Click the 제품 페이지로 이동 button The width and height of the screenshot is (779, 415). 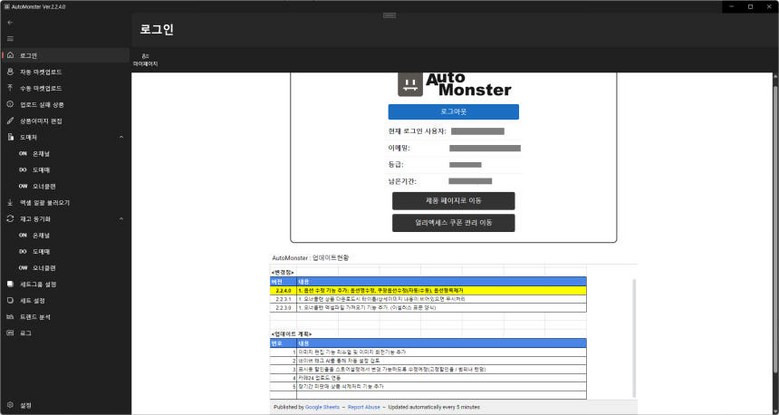point(454,201)
